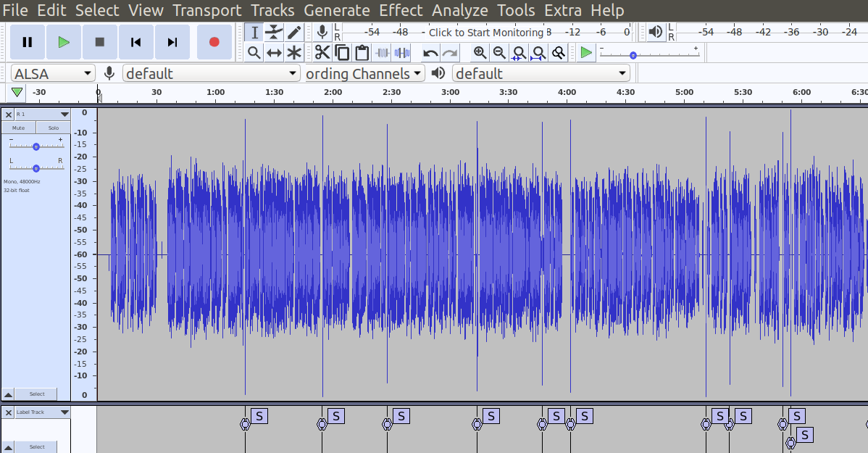Mute the R 1 track
The height and width of the screenshot is (453, 868).
(17, 128)
